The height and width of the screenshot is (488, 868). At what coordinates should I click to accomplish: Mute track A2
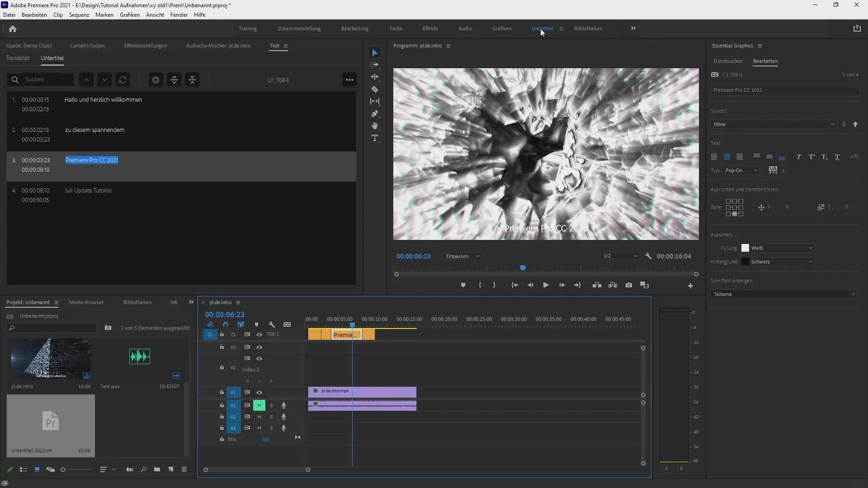pyautogui.click(x=259, y=417)
